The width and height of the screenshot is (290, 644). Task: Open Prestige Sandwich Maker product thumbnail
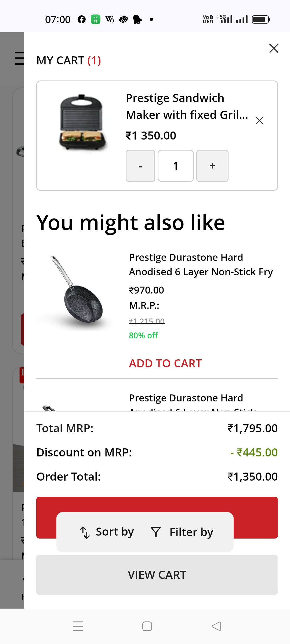pyautogui.click(x=82, y=122)
